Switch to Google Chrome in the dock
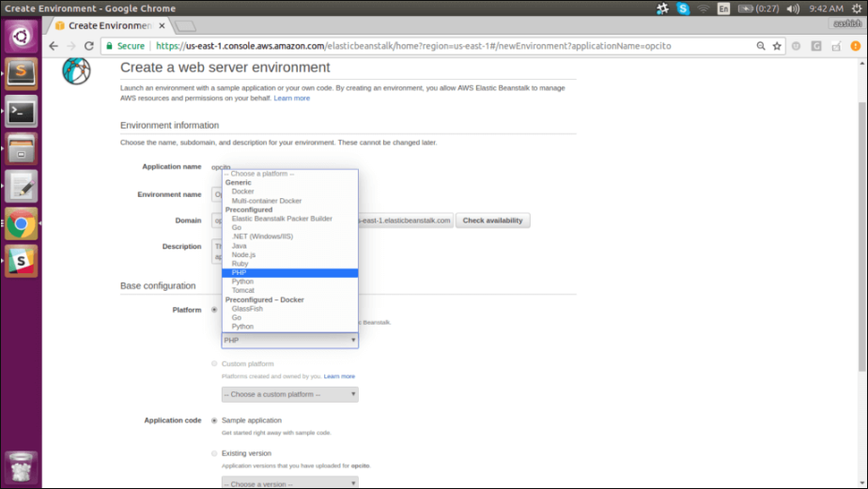 coord(21,224)
